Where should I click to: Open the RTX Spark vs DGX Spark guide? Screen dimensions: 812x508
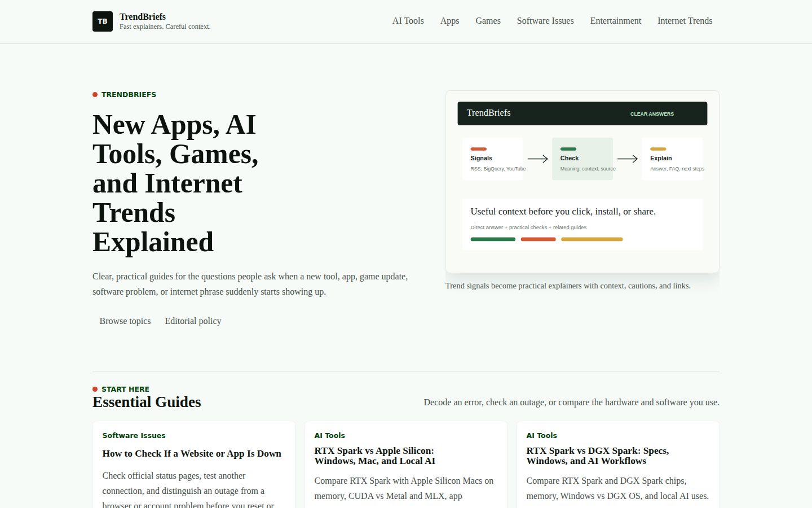(598, 456)
